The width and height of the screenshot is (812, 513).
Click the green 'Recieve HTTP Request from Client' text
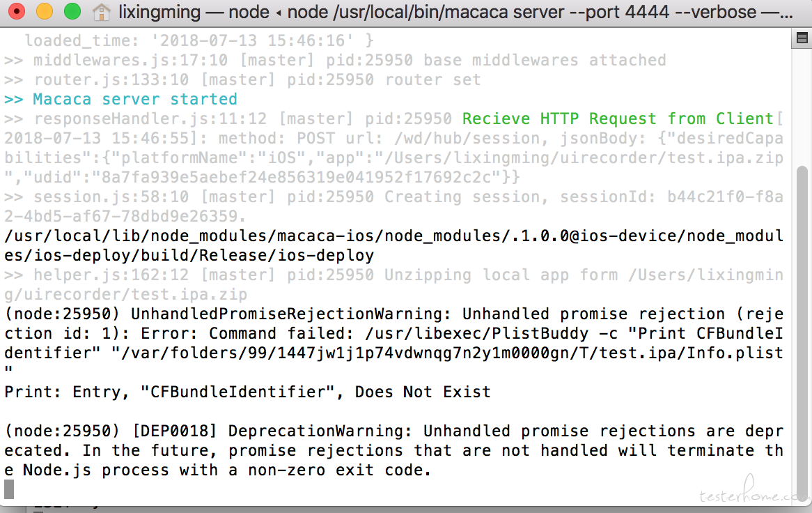click(618, 118)
